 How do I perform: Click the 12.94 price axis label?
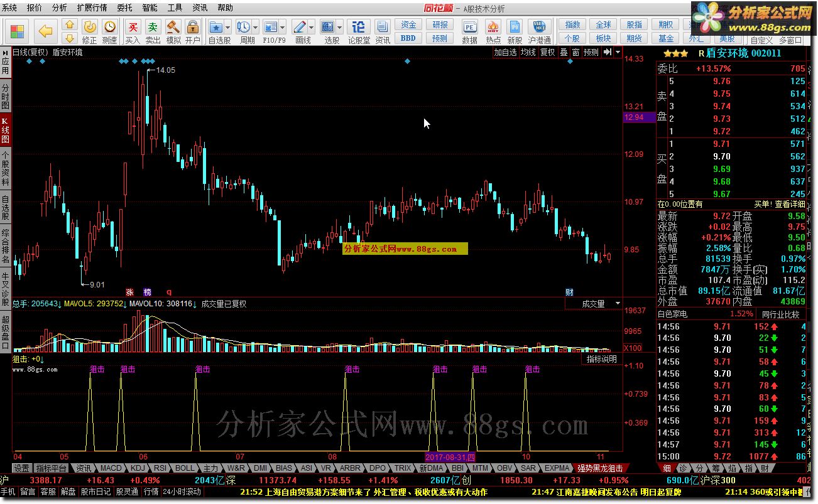[640, 117]
